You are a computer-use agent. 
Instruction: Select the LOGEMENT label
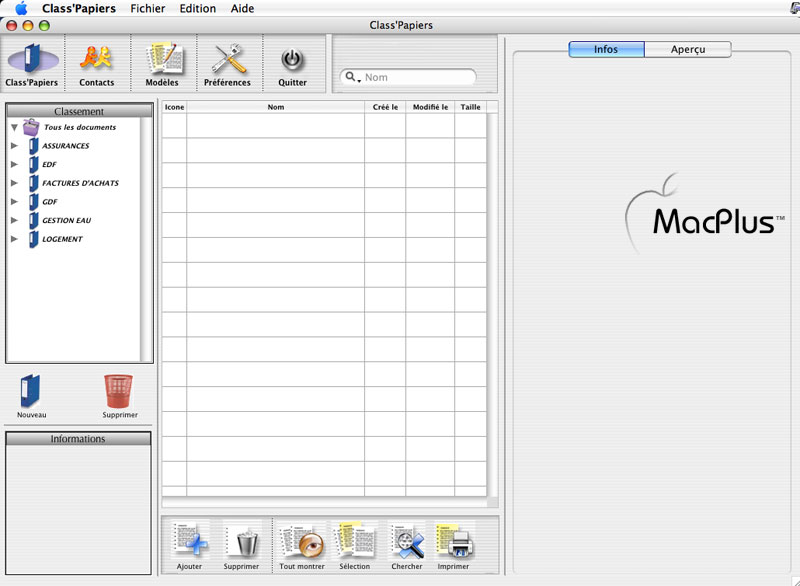point(62,239)
